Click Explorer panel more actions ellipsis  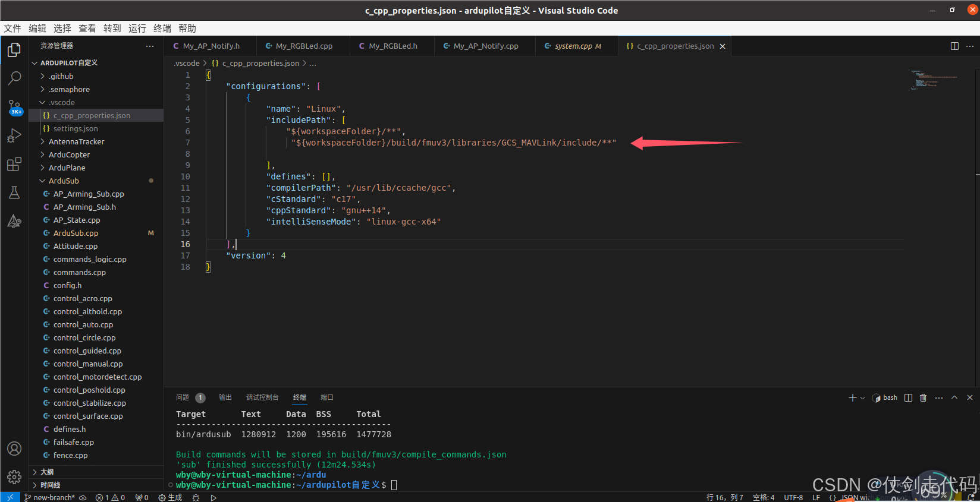point(150,46)
